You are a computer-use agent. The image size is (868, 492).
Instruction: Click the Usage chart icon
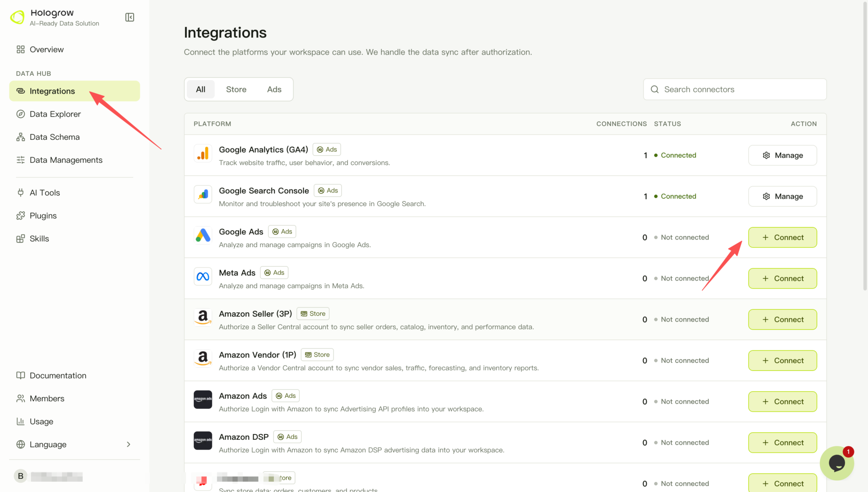tap(20, 421)
